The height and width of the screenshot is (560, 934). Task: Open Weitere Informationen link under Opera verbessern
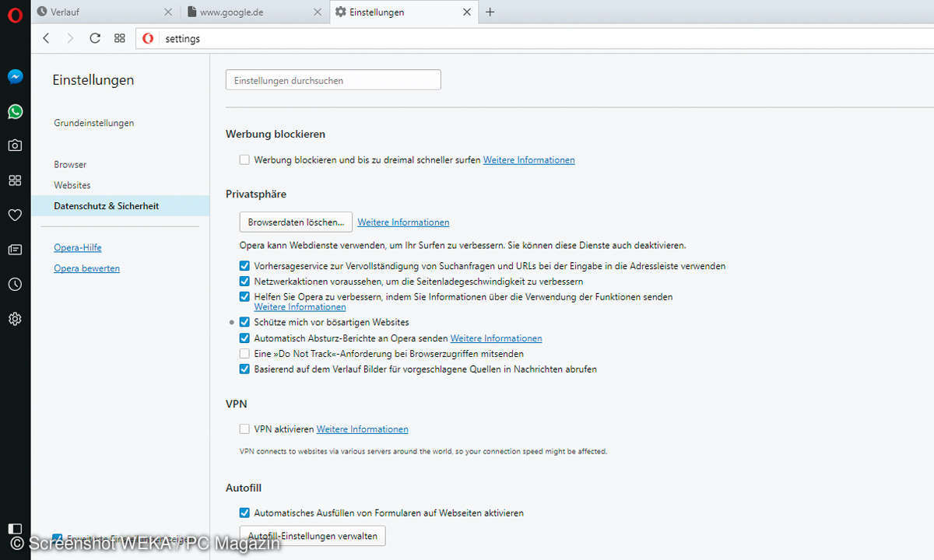[x=300, y=307]
